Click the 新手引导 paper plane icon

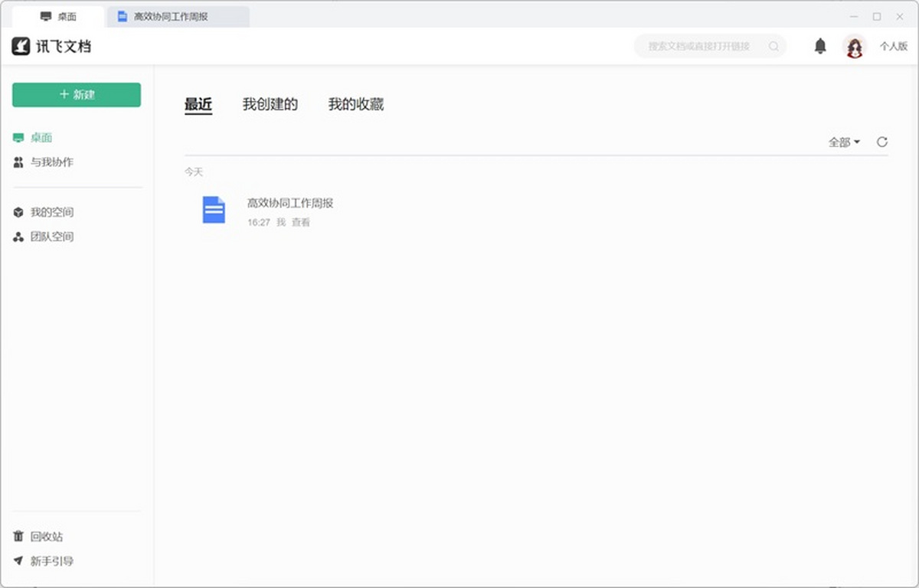pos(19,560)
